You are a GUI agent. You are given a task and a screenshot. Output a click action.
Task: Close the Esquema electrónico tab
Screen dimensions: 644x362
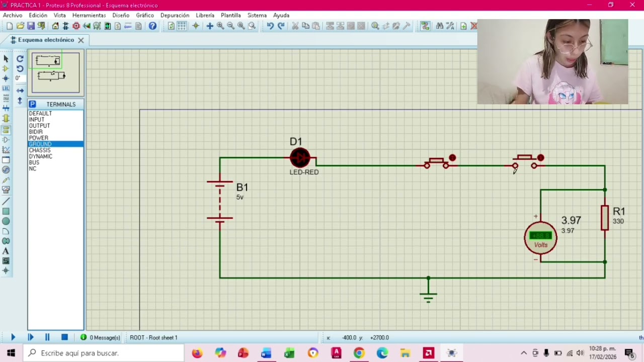pos(80,40)
